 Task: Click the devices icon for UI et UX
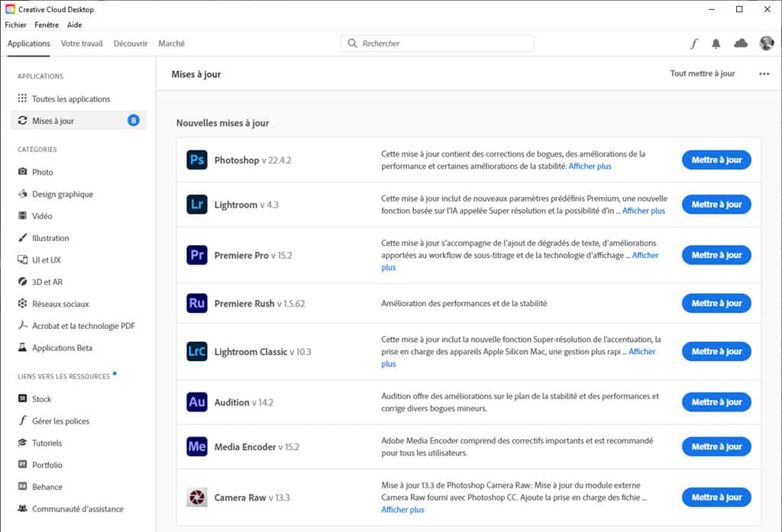22,260
